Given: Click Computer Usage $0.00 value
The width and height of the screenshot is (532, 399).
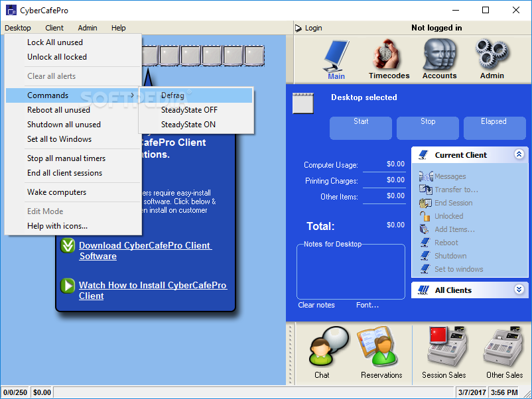Looking at the screenshot, I should [x=395, y=164].
